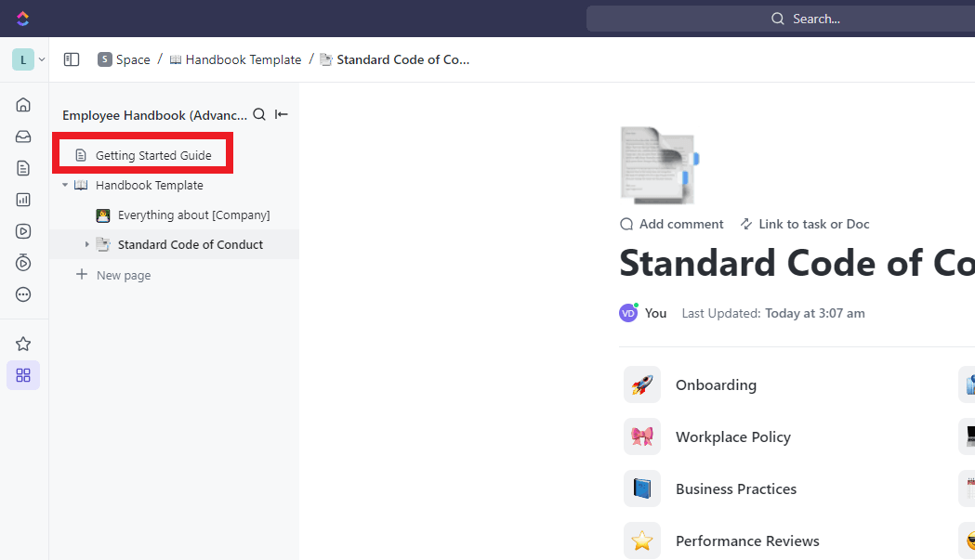Click the bow Workplace Policy icon

click(642, 436)
